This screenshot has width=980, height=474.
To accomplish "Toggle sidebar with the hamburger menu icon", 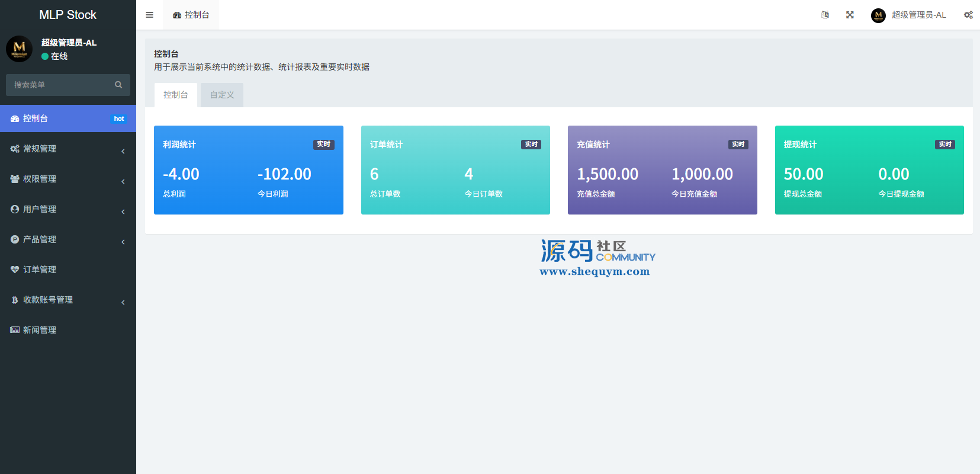I will pos(149,15).
